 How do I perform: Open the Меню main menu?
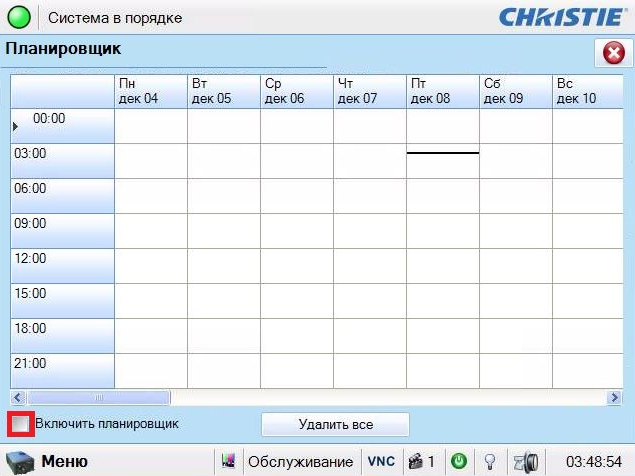point(64,461)
